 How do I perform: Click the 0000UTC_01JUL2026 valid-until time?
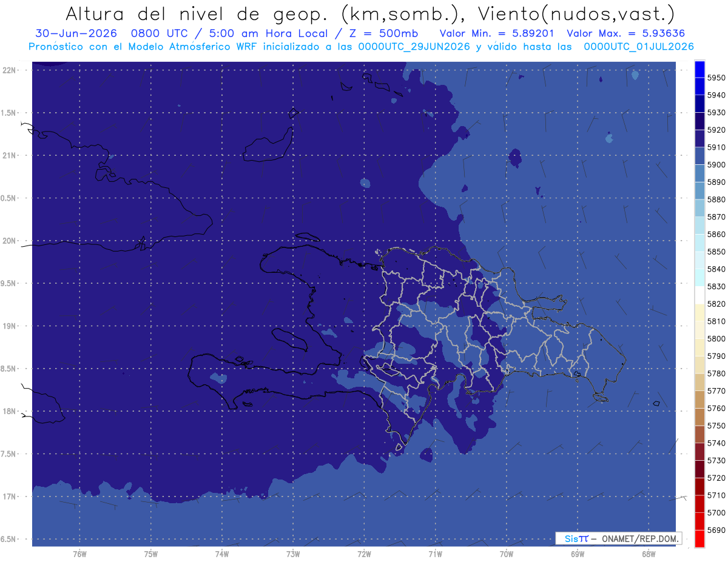pyautogui.click(x=639, y=47)
